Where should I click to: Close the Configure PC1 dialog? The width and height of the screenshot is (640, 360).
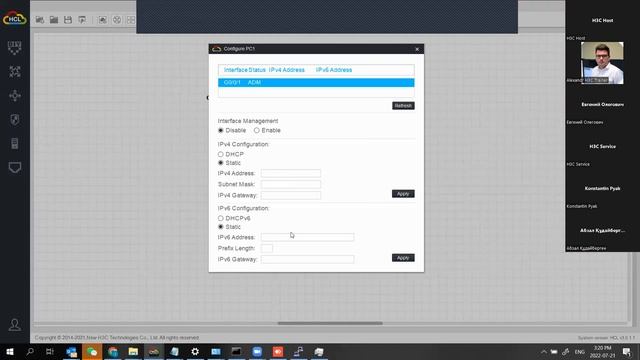[417, 49]
